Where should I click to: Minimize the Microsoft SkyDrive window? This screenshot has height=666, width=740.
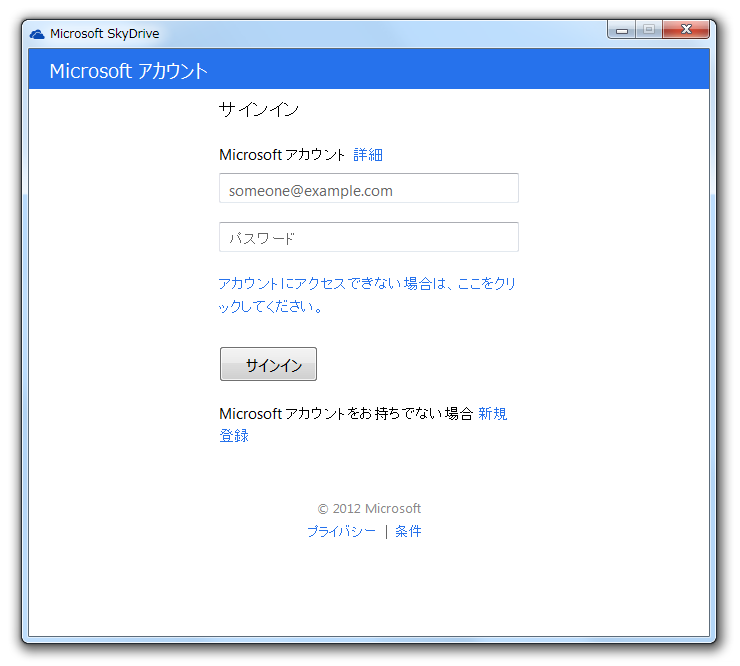click(622, 30)
